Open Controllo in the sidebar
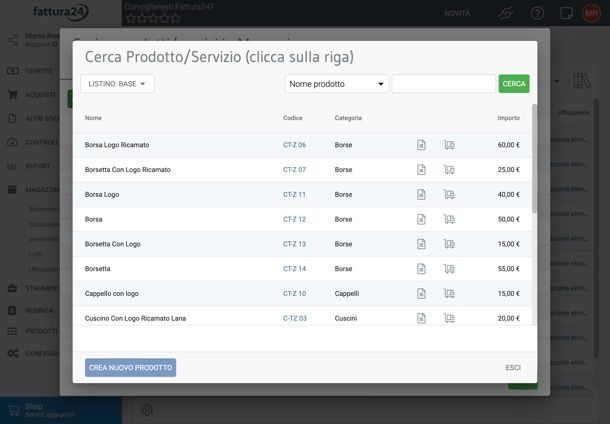 coord(42,142)
